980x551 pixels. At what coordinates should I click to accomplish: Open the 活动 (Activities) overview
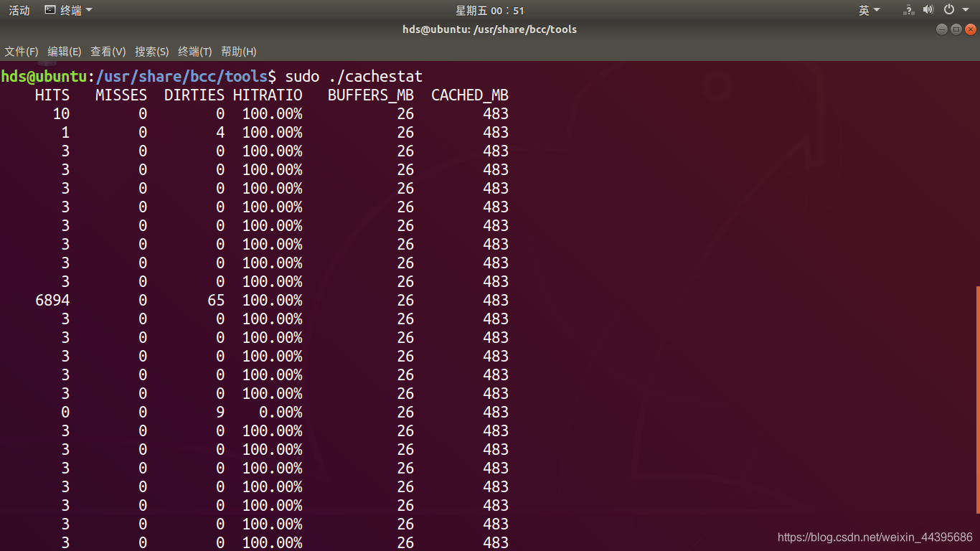[19, 10]
